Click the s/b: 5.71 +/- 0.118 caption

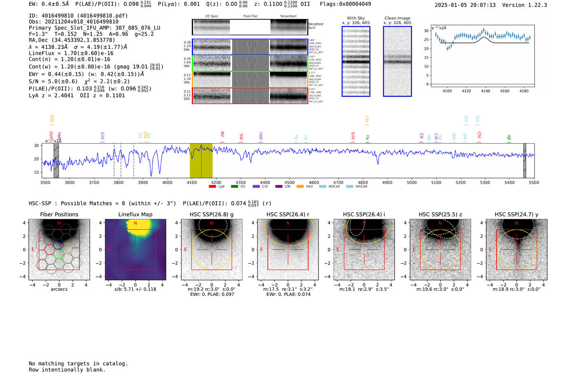coord(135,289)
